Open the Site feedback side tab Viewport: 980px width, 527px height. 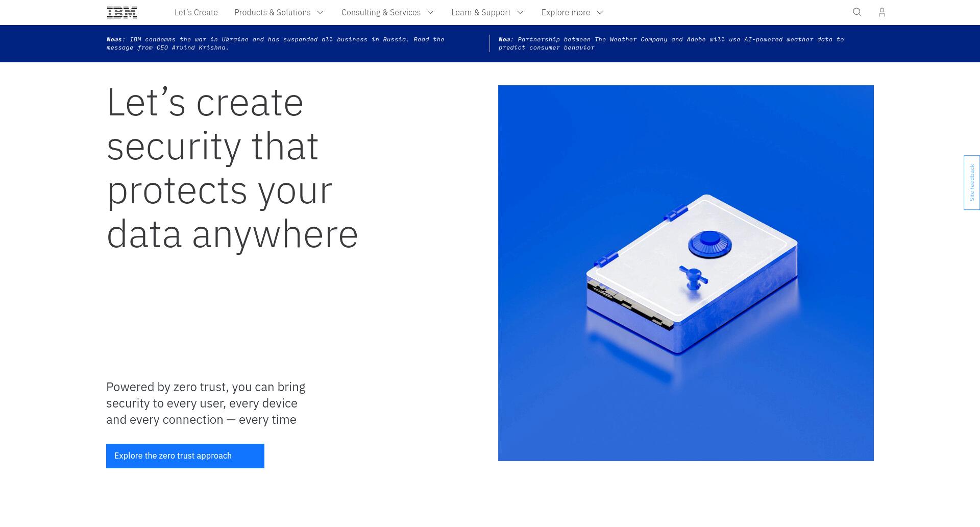pyautogui.click(x=972, y=182)
